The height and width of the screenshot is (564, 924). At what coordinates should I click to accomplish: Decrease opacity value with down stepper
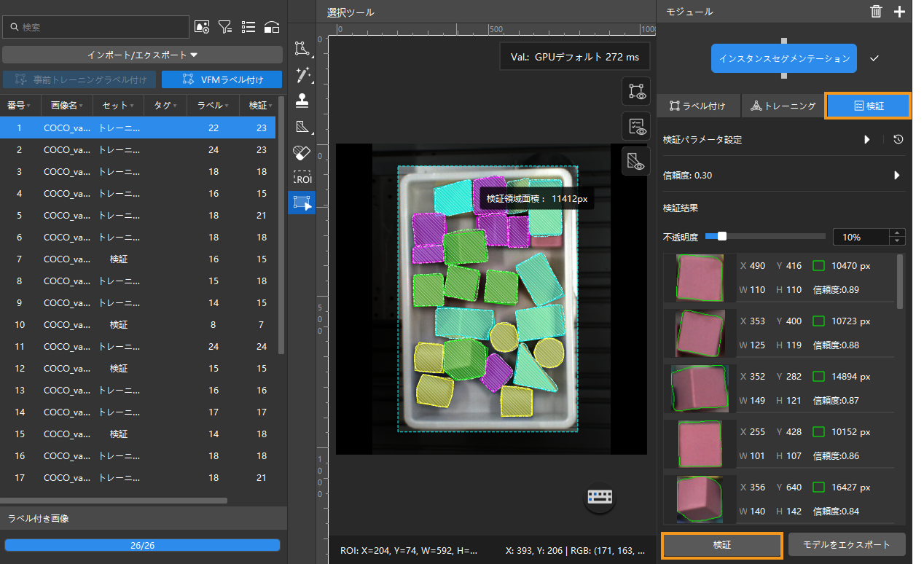tap(898, 240)
